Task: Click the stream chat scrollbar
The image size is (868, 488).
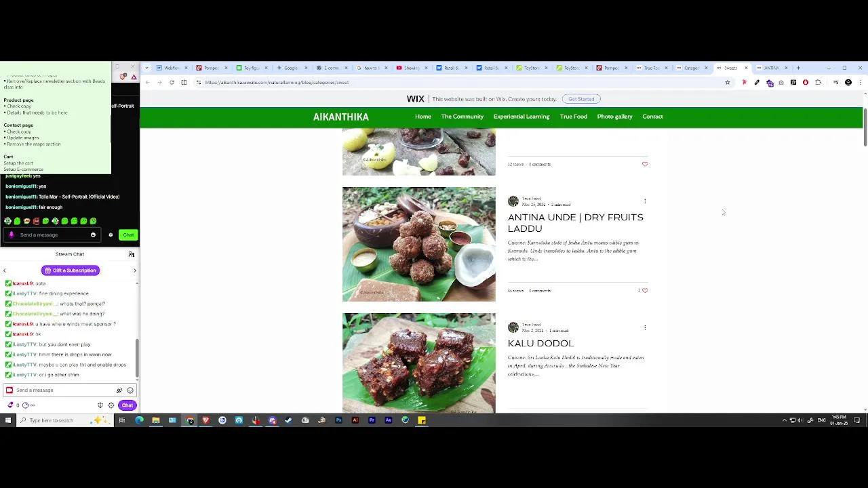Action: (137, 359)
